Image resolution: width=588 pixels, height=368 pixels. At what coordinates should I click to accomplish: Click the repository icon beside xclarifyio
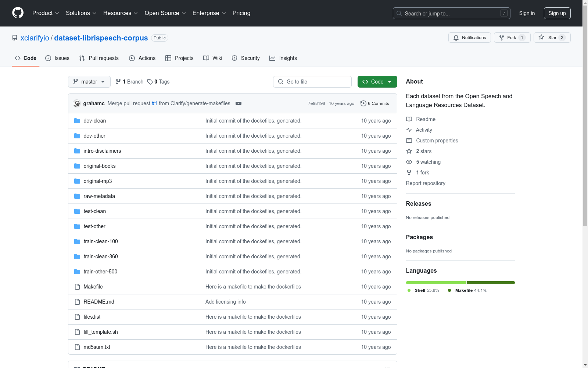coord(15,38)
